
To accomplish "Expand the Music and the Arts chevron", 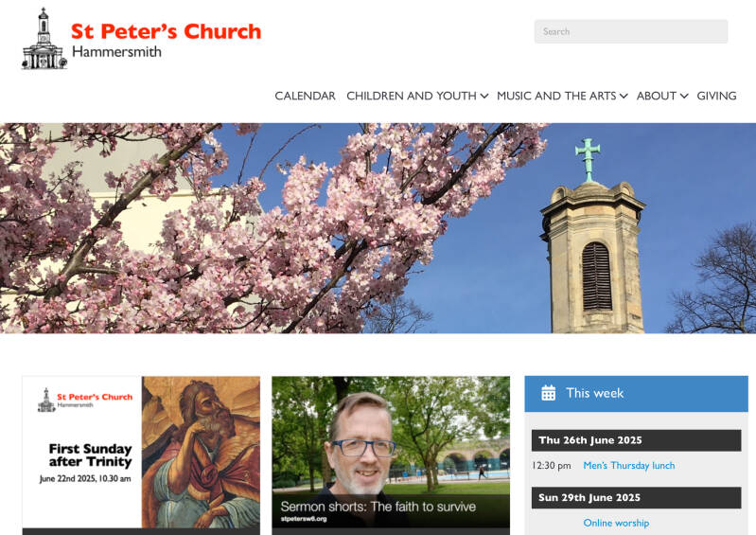I will (624, 96).
